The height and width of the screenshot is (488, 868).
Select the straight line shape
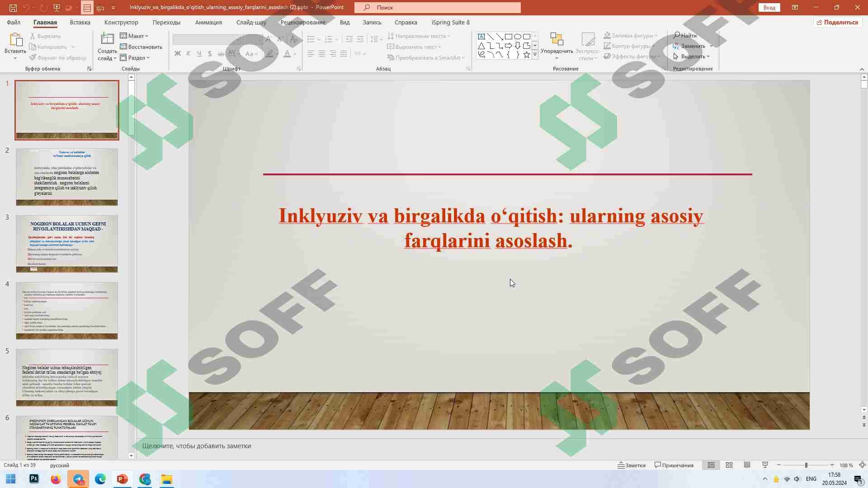[491, 37]
